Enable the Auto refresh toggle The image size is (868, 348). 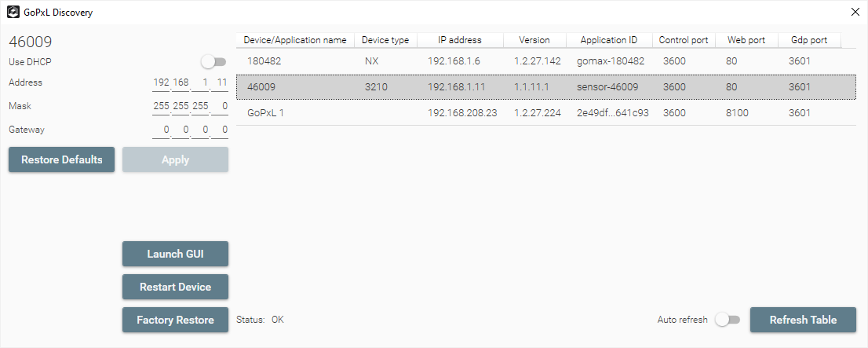728,320
